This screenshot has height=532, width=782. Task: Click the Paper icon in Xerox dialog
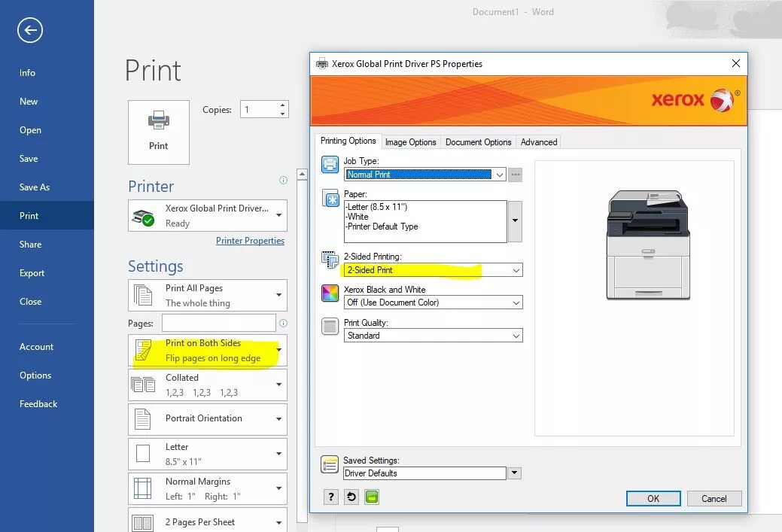point(330,198)
